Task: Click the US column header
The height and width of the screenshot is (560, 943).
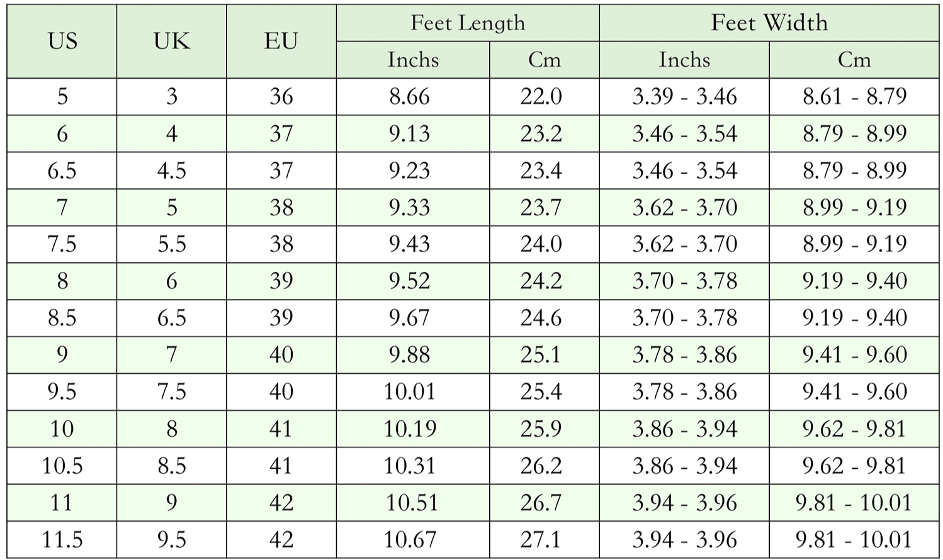Action: click(62, 42)
